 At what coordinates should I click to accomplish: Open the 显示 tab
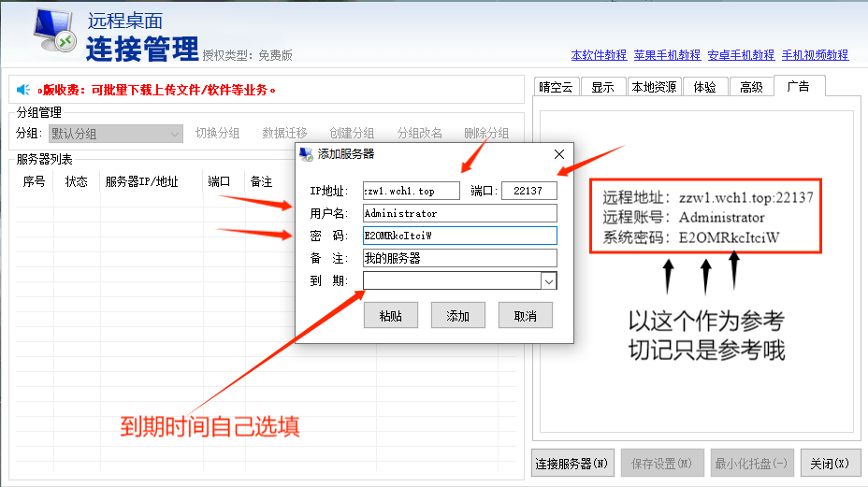pyautogui.click(x=602, y=87)
